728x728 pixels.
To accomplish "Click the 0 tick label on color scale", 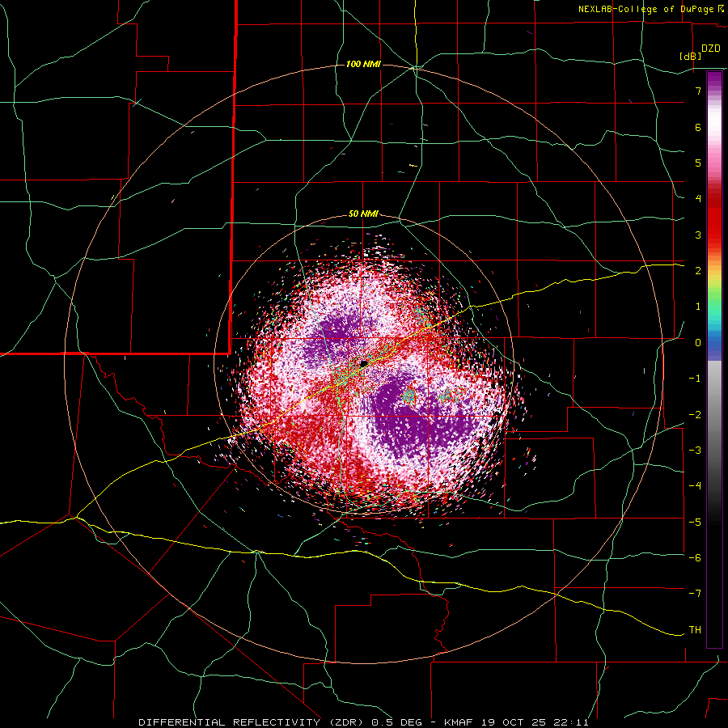I will [x=698, y=343].
